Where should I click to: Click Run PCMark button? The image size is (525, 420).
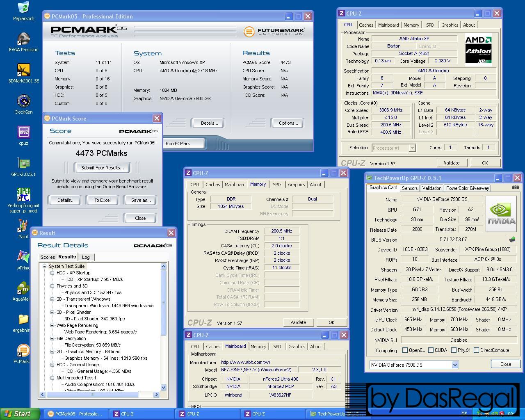click(x=183, y=144)
